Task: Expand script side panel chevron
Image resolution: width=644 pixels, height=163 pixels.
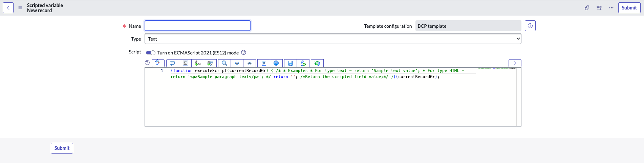Action: coord(515,63)
